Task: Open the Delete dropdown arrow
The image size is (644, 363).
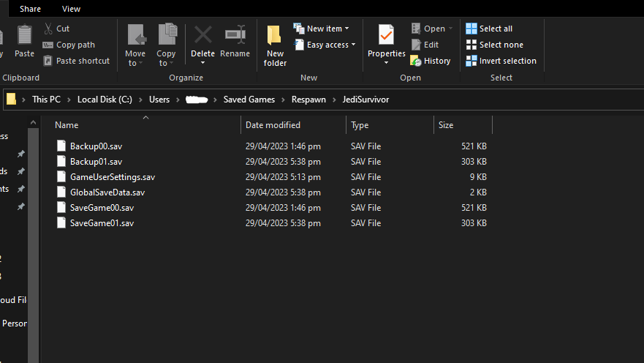Action: pos(202,63)
